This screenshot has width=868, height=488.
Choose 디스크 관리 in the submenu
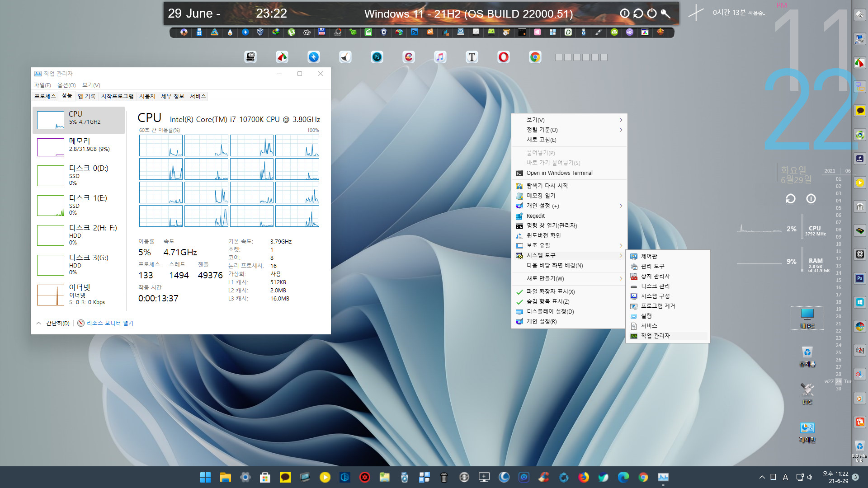click(668, 286)
